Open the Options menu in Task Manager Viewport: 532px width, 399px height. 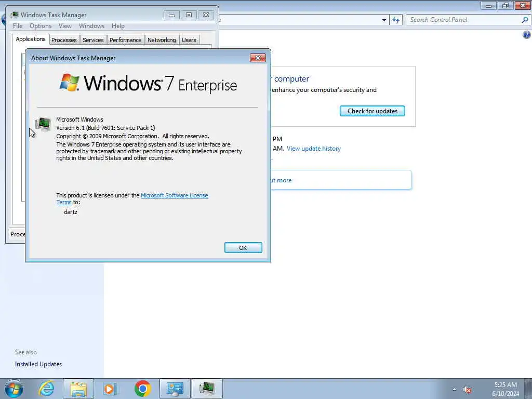coord(41,26)
